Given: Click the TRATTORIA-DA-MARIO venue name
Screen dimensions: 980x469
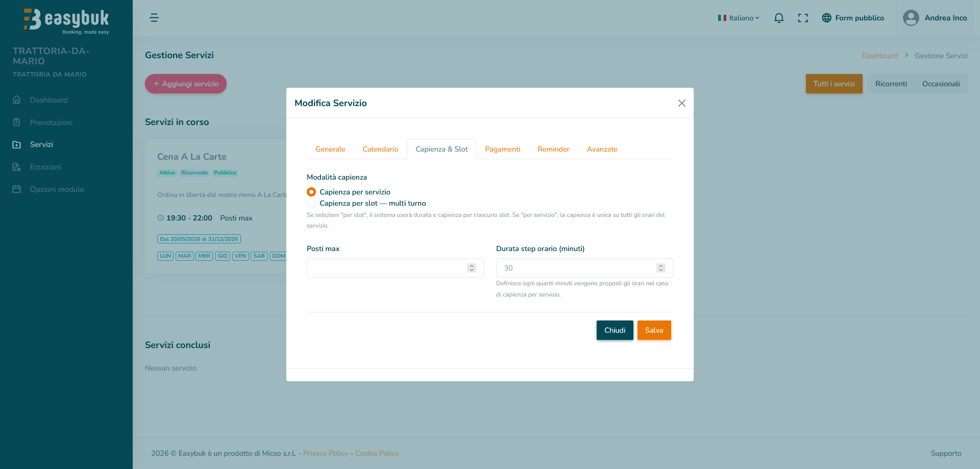Looking at the screenshot, I should [51, 56].
